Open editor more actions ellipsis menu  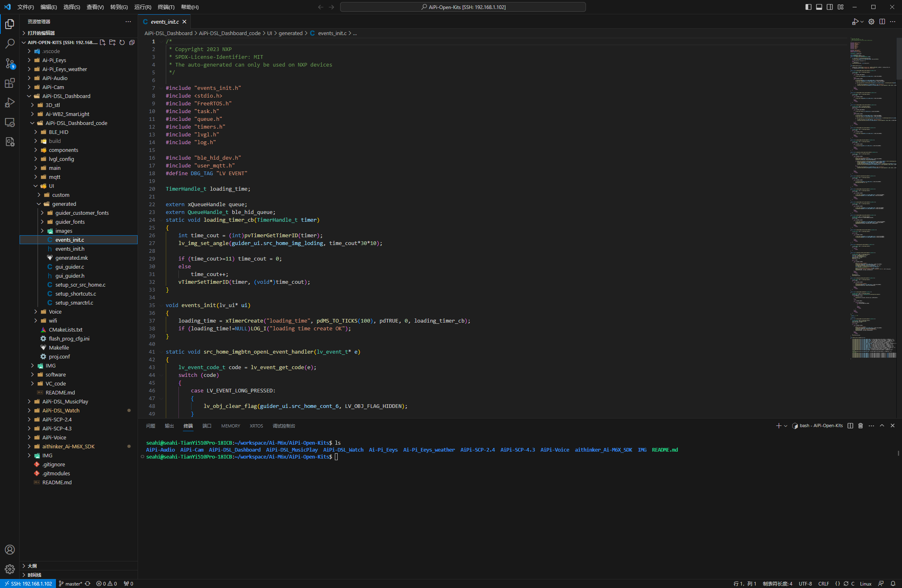[893, 22]
